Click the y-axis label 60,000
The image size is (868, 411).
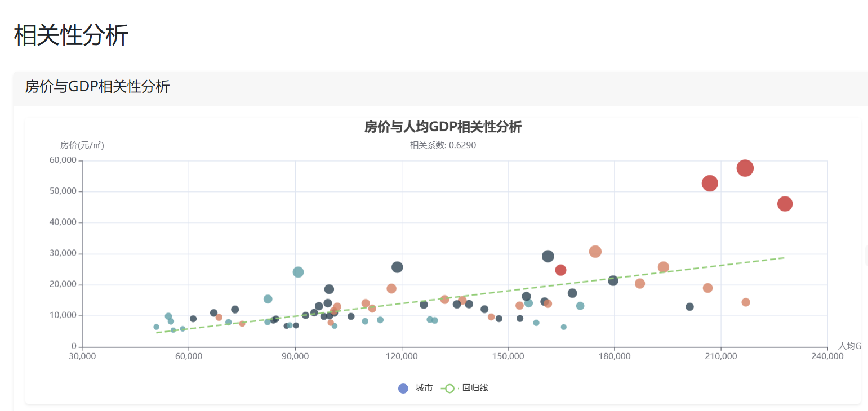pyautogui.click(x=63, y=160)
